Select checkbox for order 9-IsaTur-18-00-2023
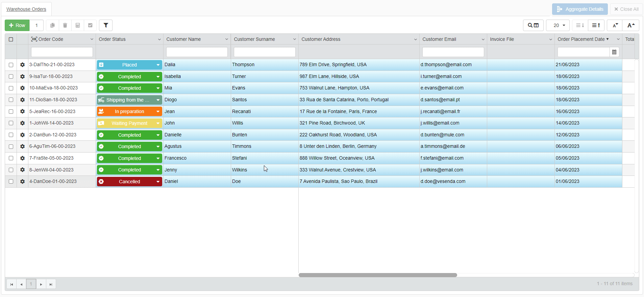644x297 pixels. (11, 77)
